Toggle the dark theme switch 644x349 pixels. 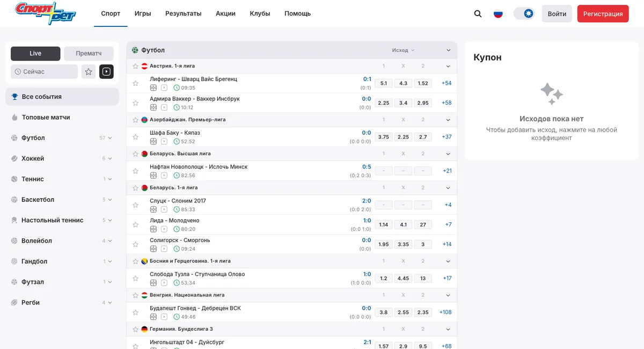point(524,13)
